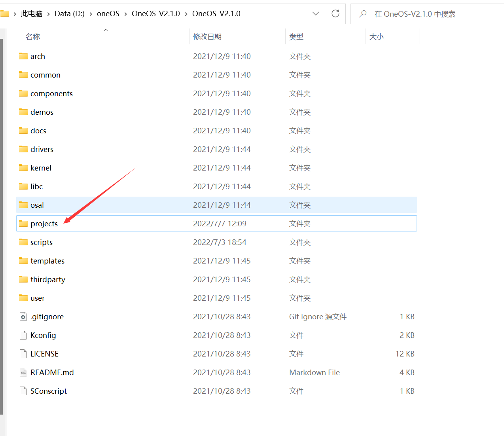Select the file name LICENSE
The image size is (504, 440).
click(44, 354)
